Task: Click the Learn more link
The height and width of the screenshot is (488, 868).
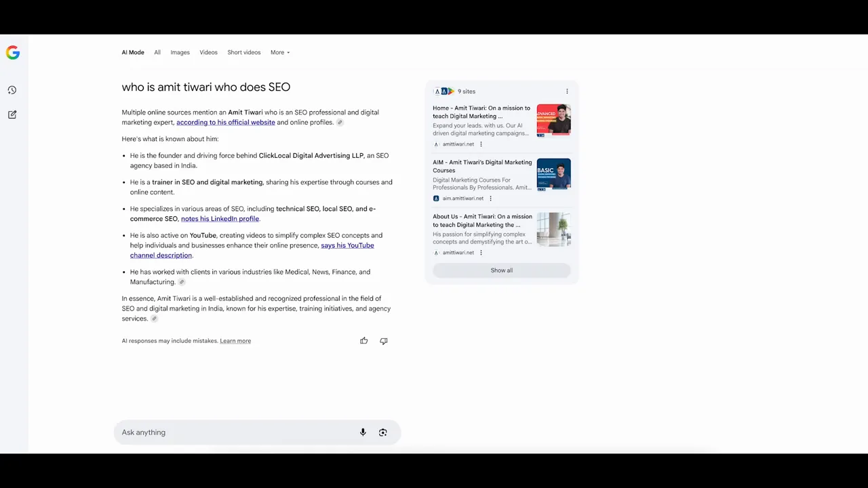Action: point(235,341)
